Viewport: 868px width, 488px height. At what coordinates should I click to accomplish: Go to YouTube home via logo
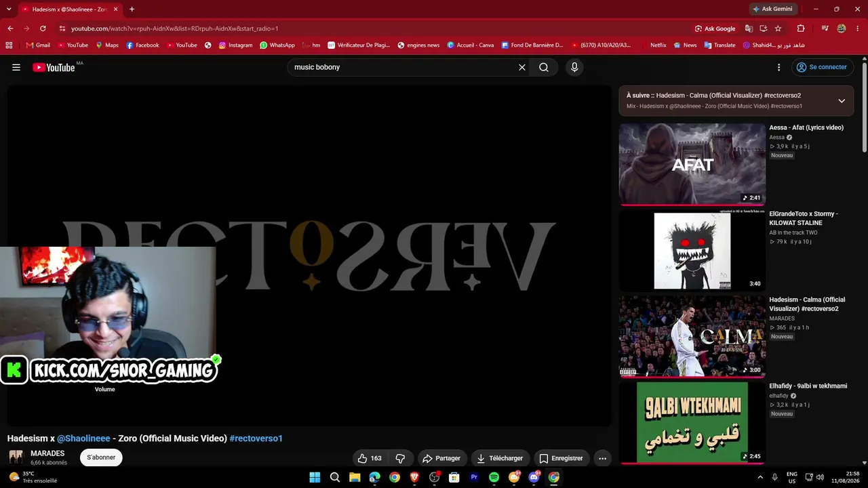pos(54,67)
